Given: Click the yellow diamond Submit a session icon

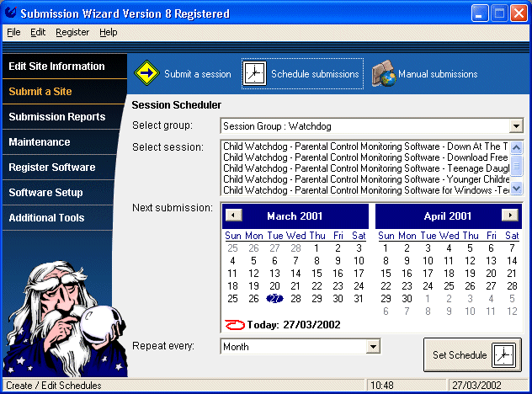Looking at the screenshot, I should point(146,73).
